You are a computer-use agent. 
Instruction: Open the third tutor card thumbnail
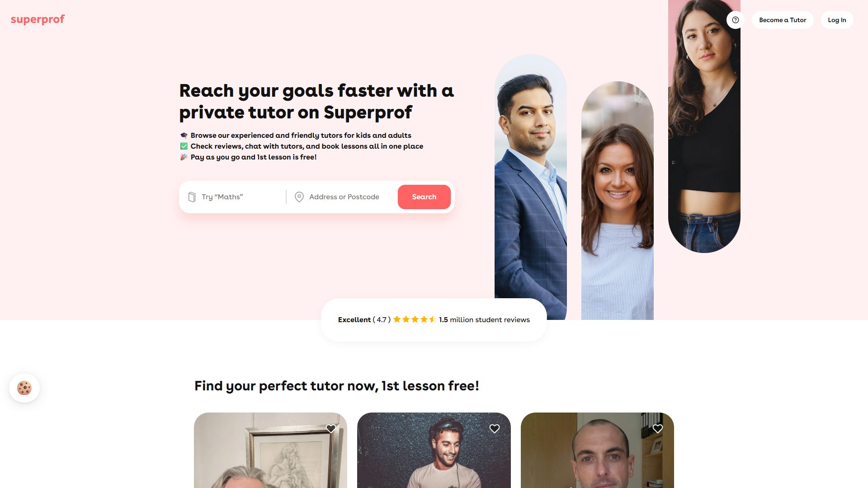click(x=597, y=450)
